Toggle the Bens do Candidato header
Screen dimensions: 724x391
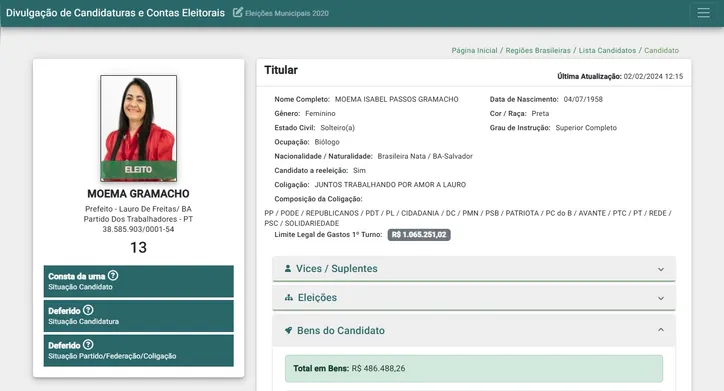tap(474, 331)
